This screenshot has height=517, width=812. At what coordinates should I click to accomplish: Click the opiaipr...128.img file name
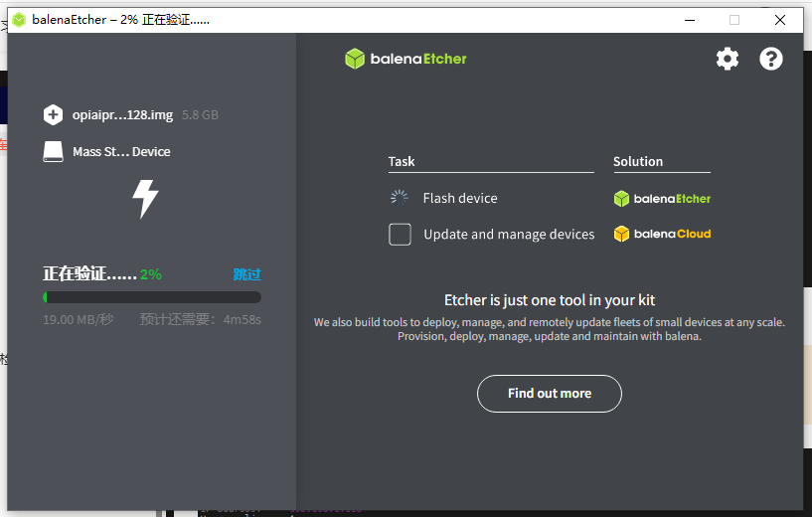[x=122, y=115]
